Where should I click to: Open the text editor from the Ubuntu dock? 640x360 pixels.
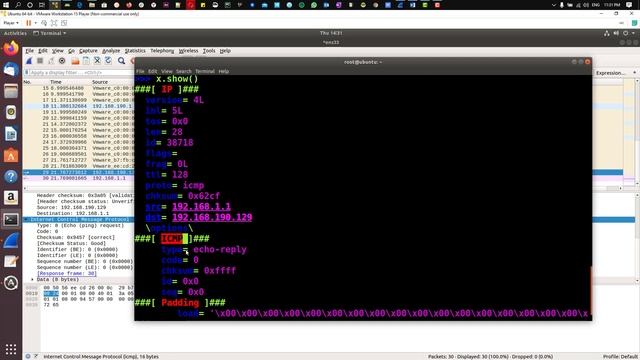pos(11,262)
